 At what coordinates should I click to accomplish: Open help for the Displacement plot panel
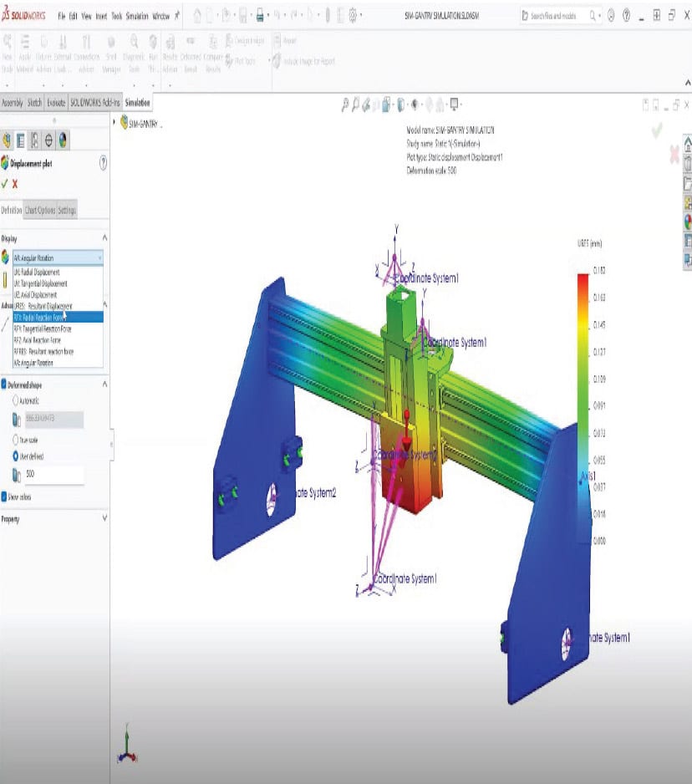[103, 163]
